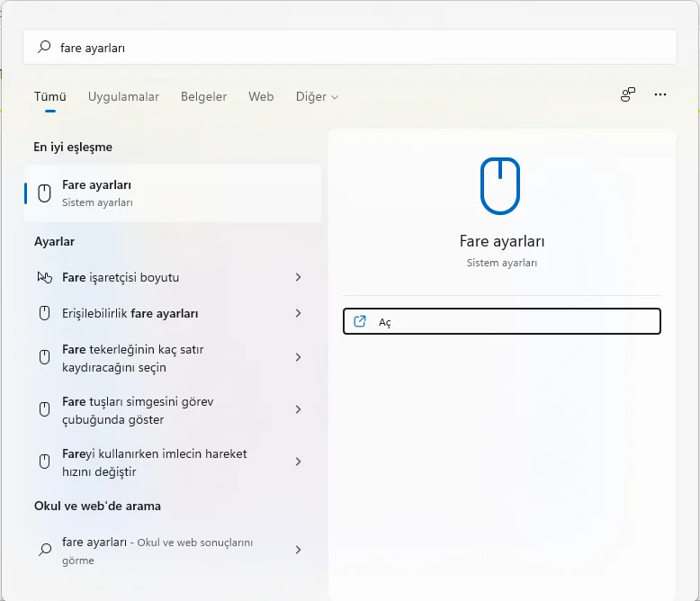Switch to the Belgeler tab
Image resolution: width=700 pixels, height=601 pixels.
click(203, 96)
